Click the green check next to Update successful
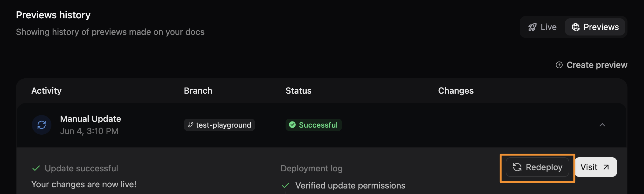This screenshot has width=644, height=194. (36, 168)
